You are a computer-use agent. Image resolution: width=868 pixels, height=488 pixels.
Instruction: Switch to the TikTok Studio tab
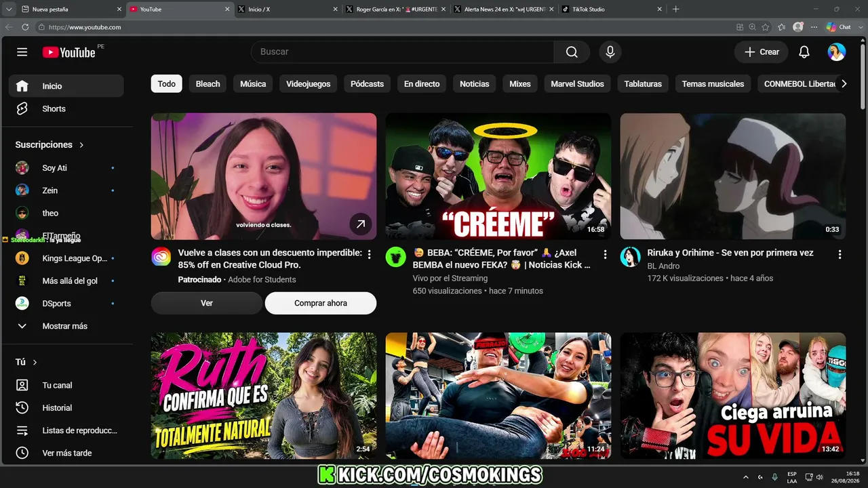(612, 9)
